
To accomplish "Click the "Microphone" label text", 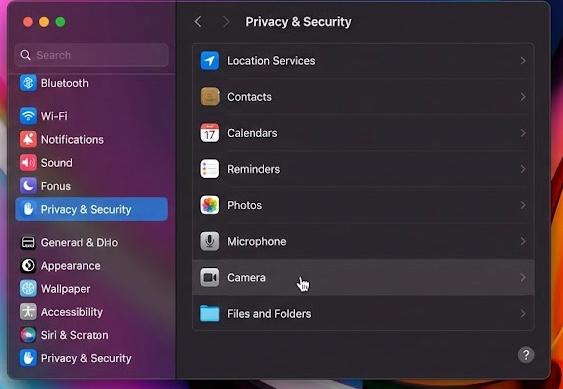I will (257, 241).
